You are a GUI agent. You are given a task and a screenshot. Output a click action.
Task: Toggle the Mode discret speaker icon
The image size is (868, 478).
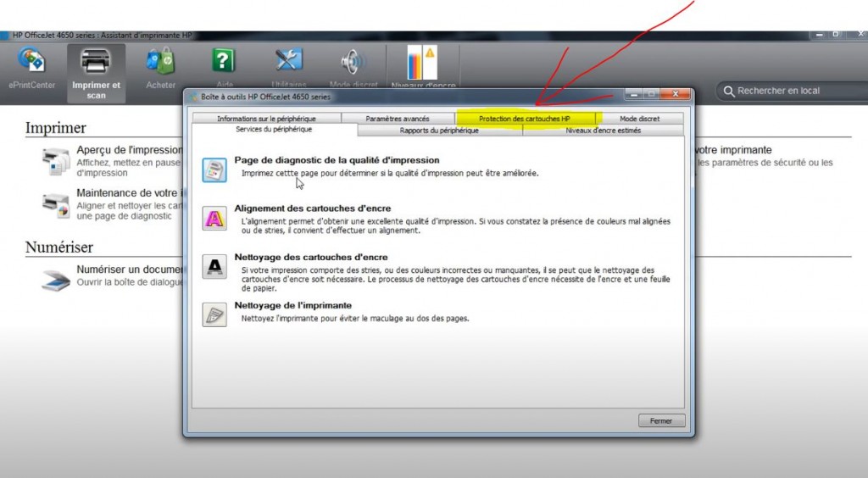[x=353, y=61]
